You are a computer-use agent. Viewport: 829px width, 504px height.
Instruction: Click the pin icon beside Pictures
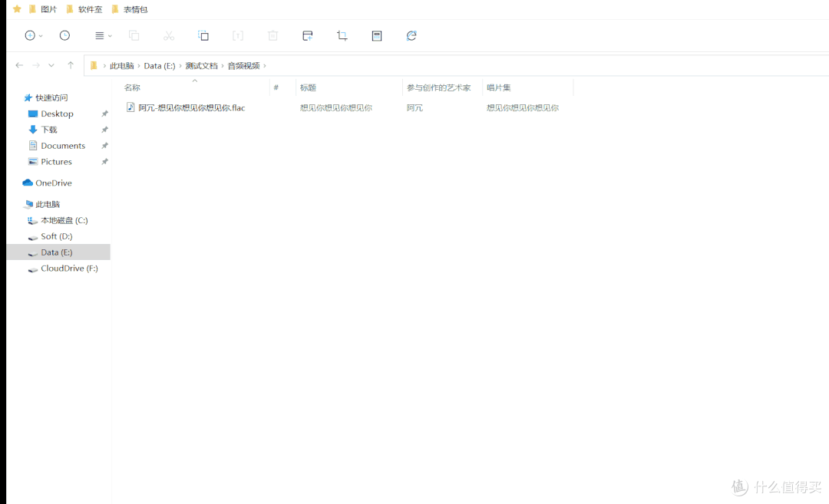(104, 162)
